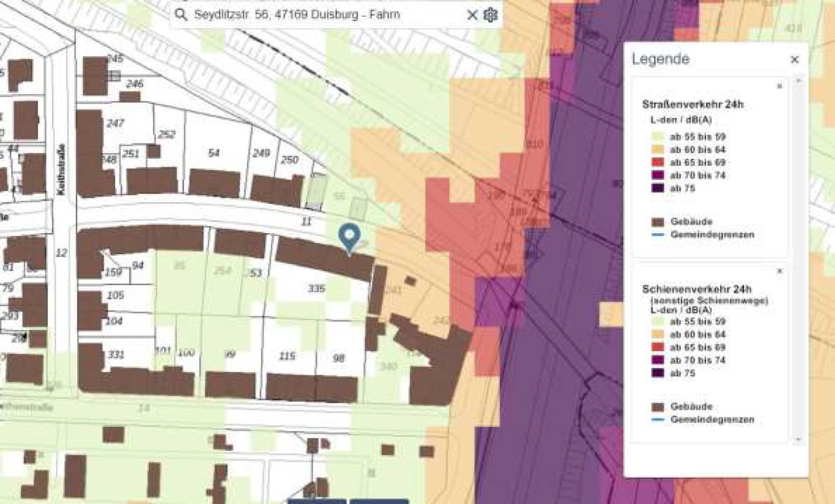Close the Legende panel
This screenshot has height=504, width=835.
pos(795,60)
